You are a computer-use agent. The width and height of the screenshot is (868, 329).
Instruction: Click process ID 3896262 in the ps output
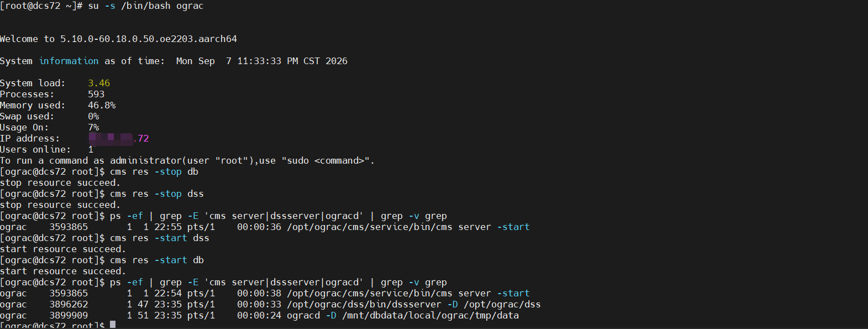pyautogui.click(x=69, y=304)
